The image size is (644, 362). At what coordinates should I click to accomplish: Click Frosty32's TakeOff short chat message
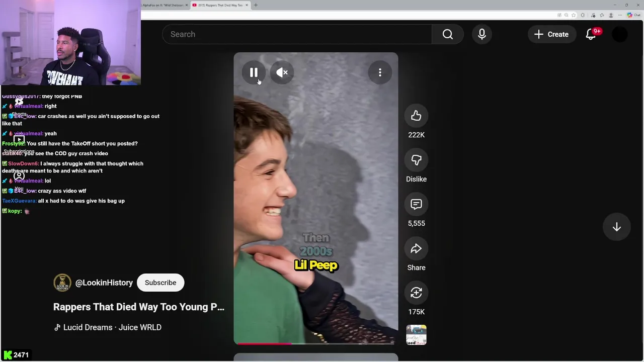[x=70, y=143]
